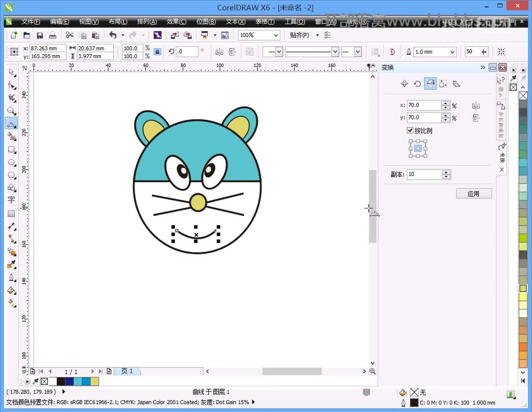Viewport: 532px width, 412px height.
Task: Click the rotation angle input field
Action: point(187,51)
